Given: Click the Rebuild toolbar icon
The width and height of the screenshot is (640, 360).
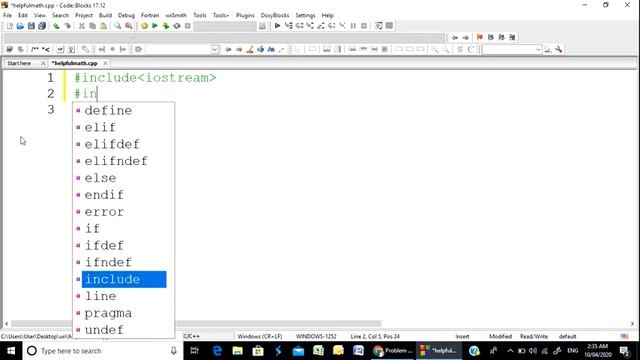Looking at the screenshot, I should click(x=177, y=26).
